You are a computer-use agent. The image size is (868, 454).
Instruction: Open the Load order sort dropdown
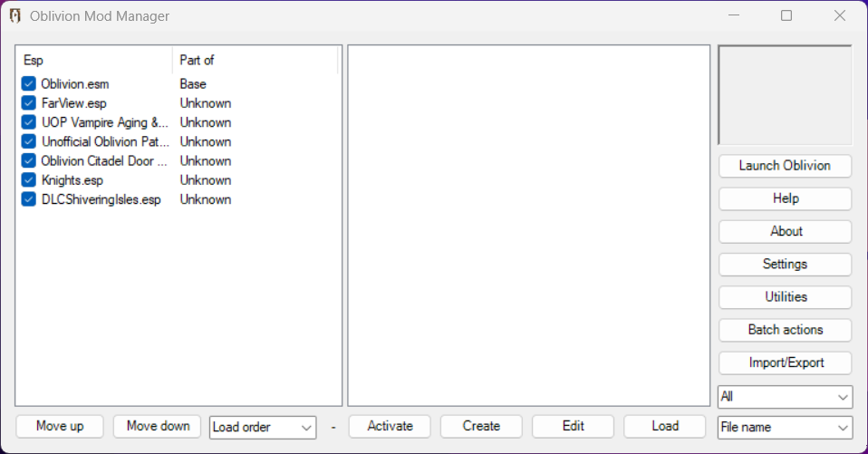[263, 428]
